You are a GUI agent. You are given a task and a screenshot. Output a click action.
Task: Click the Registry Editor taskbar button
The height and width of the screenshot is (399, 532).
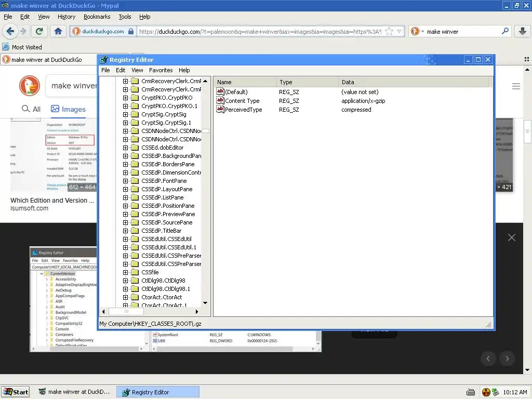158,392
